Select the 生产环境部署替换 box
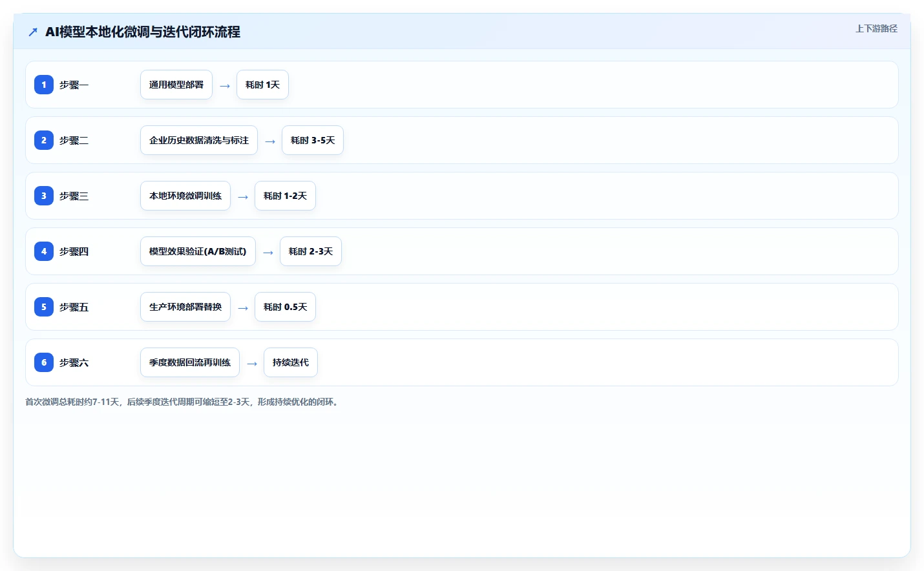This screenshot has width=924, height=571. [x=185, y=307]
